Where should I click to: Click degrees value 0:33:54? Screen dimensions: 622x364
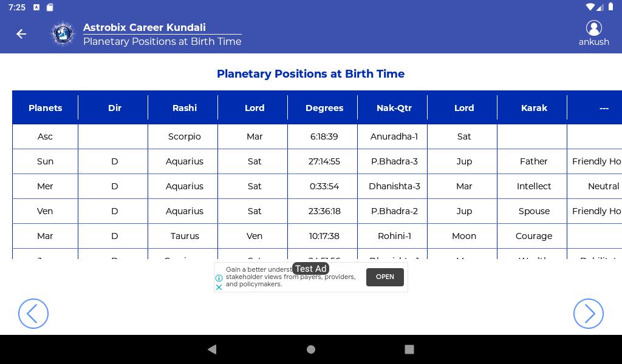pyautogui.click(x=324, y=187)
